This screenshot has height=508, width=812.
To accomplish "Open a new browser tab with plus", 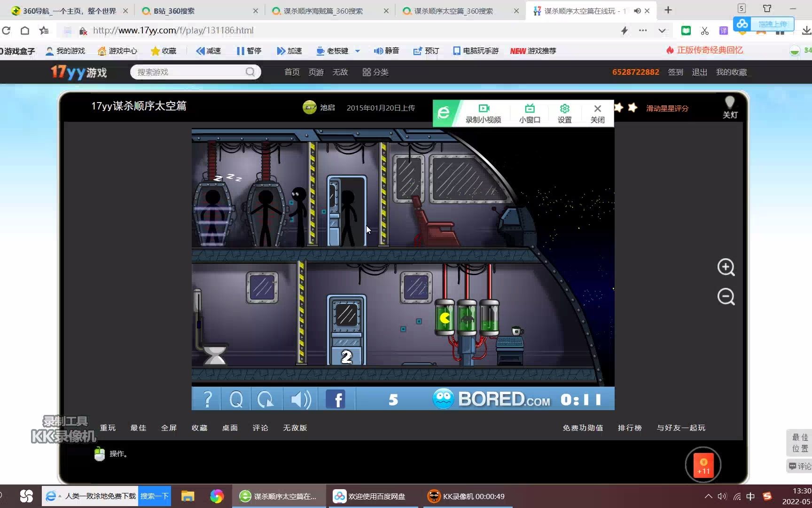I will pos(668,10).
